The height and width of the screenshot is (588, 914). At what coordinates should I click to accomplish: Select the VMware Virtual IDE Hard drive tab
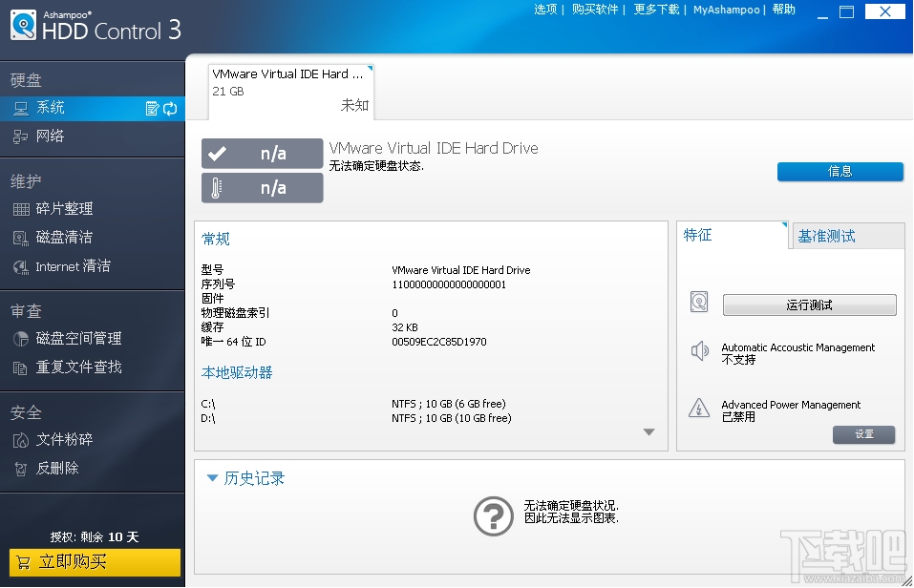click(291, 91)
